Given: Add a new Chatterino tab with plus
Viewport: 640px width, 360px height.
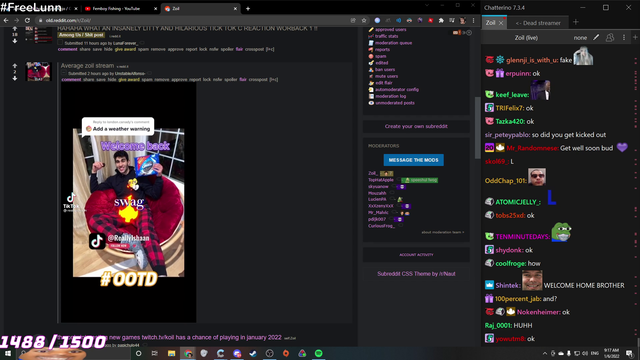Looking at the screenshot, I should click(x=576, y=22).
